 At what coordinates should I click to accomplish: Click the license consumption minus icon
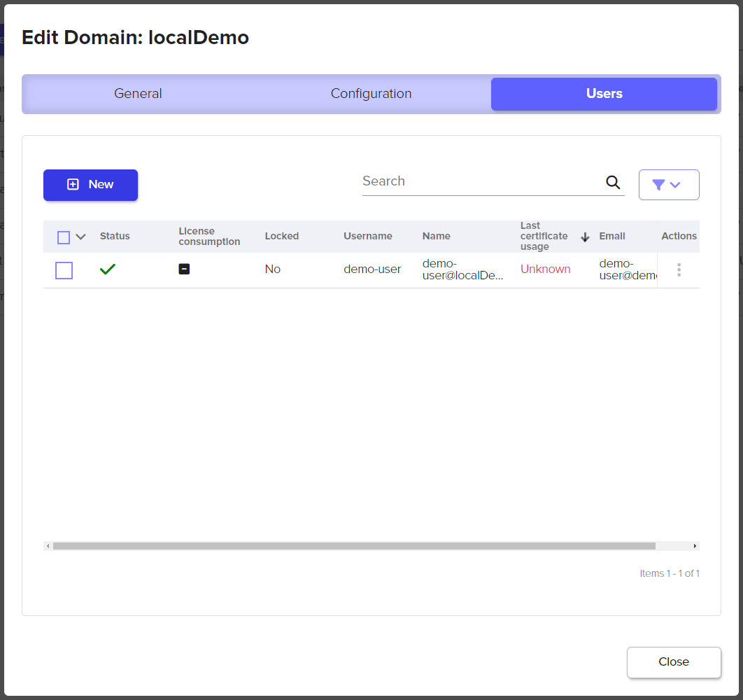click(x=184, y=269)
